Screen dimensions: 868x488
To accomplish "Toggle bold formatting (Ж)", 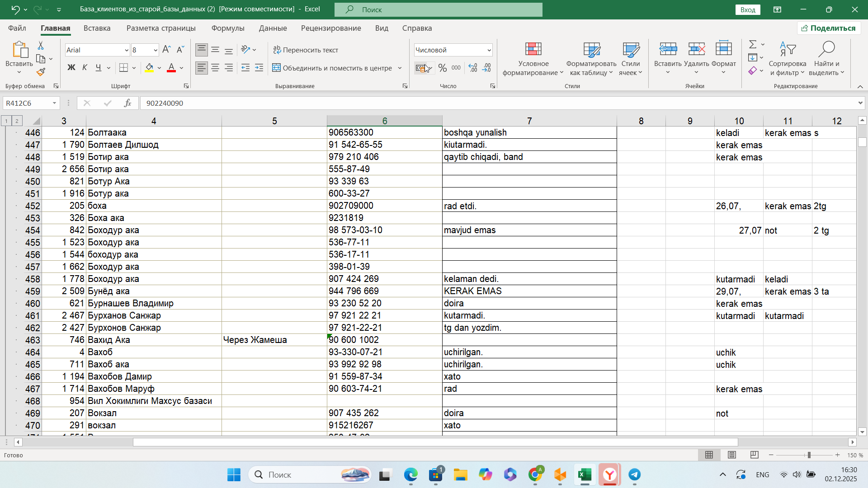I will pyautogui.click(x=71, y=68).
